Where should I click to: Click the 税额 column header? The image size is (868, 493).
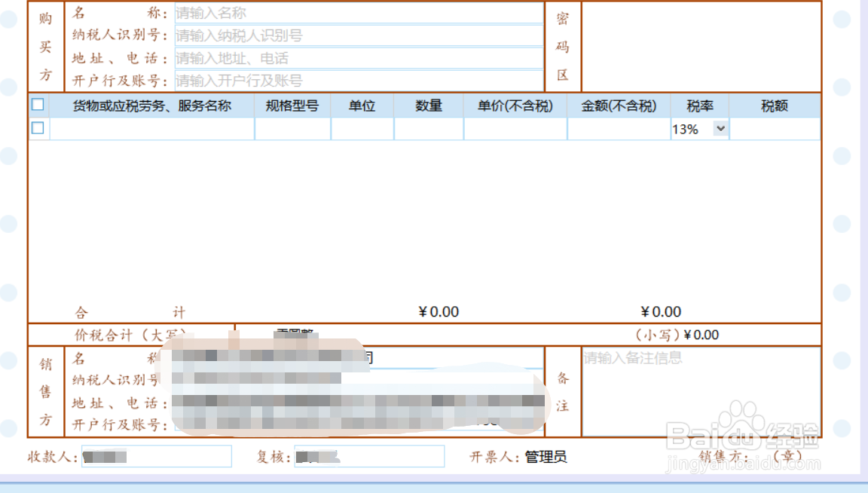(775, 106)
